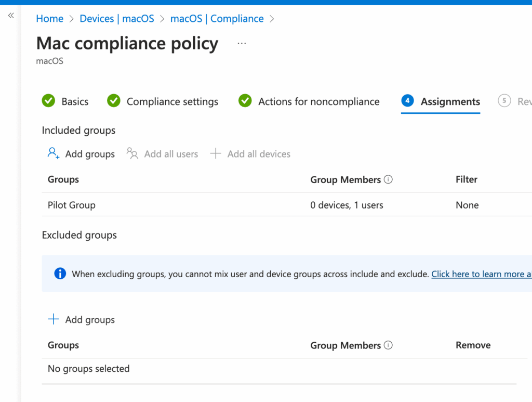Screen dimensions: 532x402
Task: Click the ellipsis next to Mac compliance policy
Action: point(242,43)
